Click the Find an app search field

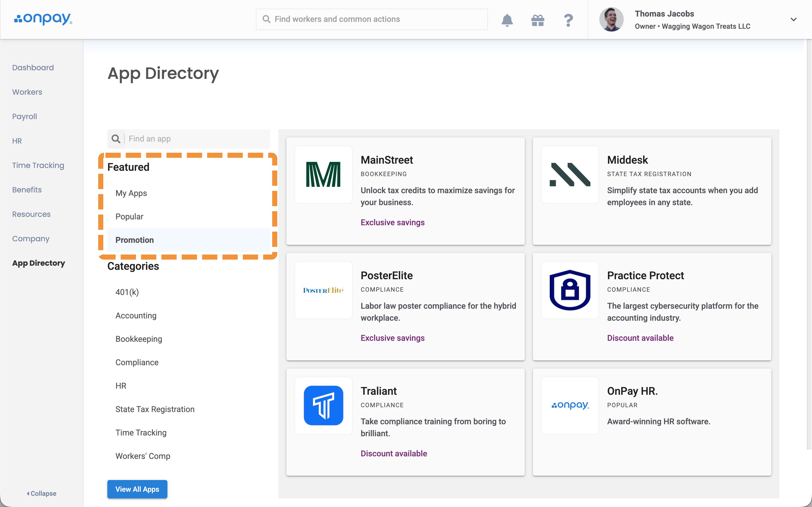point(189,139)
